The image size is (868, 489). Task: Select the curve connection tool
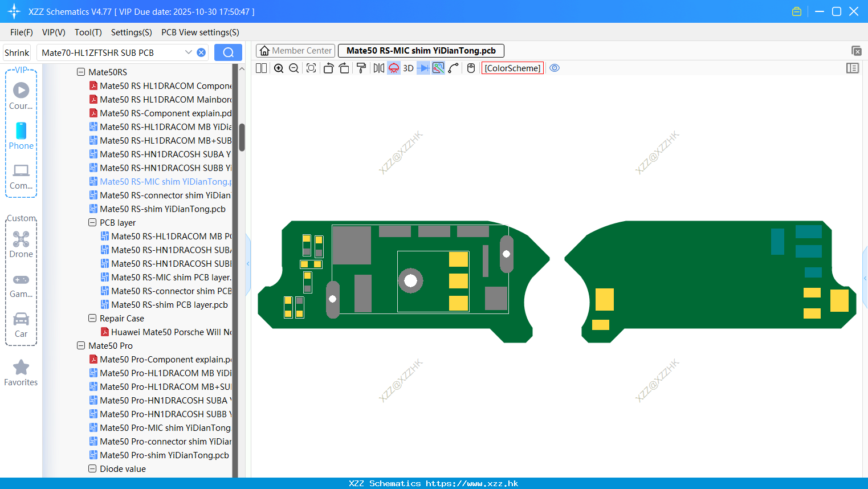tap(454, 68)
